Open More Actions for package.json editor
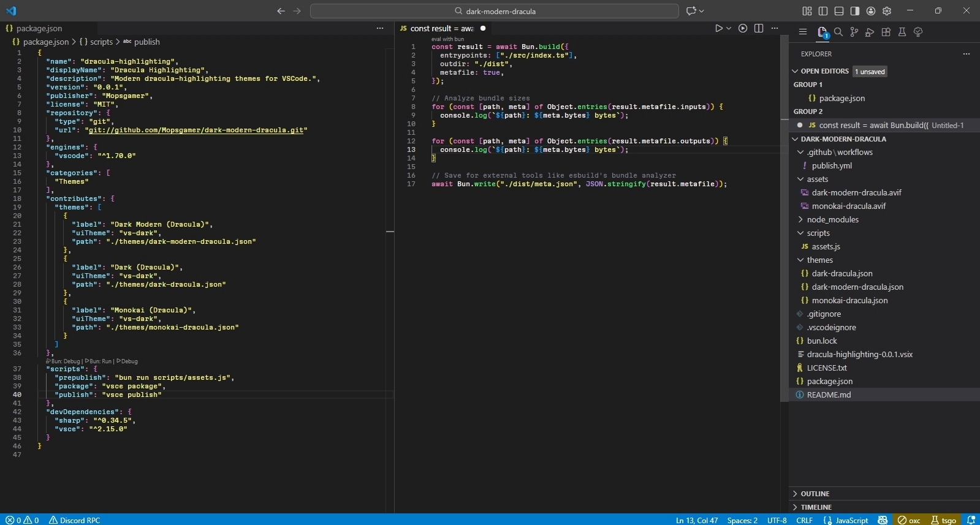 (380, 28)
